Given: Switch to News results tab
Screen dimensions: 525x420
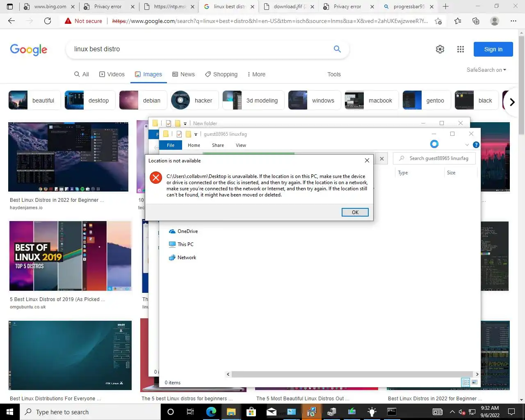Looking at the screenshot, I should 183,74.
